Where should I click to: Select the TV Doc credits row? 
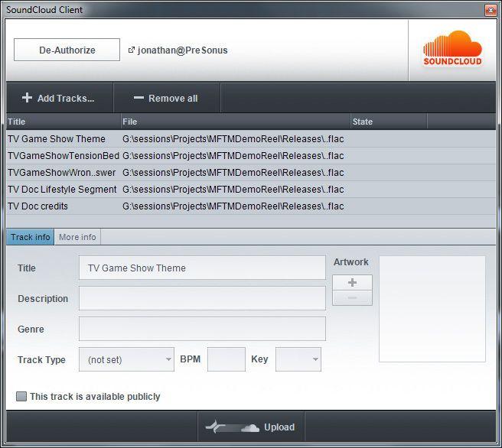pos(251,206)
